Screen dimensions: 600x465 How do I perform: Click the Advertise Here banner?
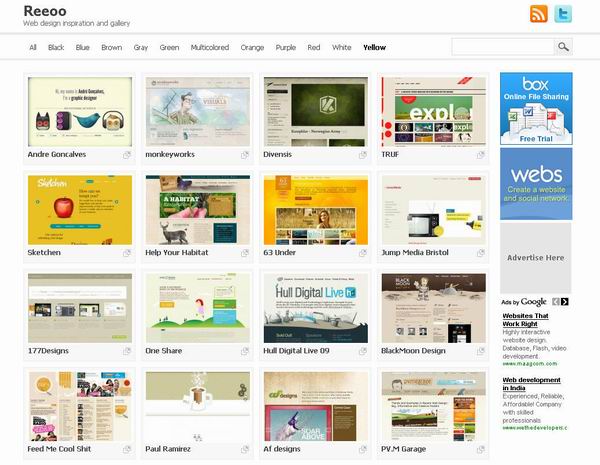coord(535,258)
